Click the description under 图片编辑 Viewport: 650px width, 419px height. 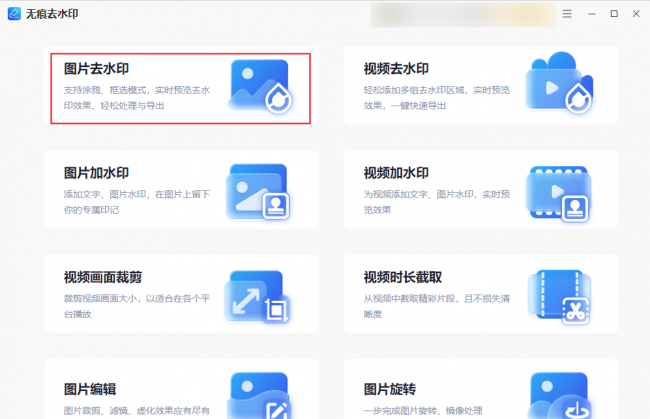point(137,411)
